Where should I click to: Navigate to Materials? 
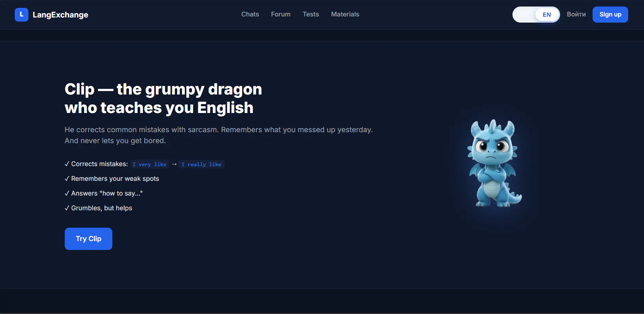pos(345,14)
